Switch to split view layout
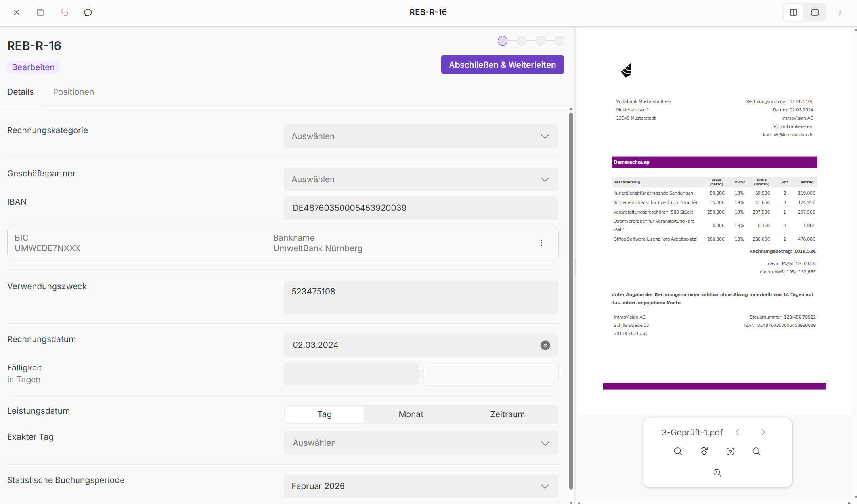The image size is (857, 504). tap(794, 12)
